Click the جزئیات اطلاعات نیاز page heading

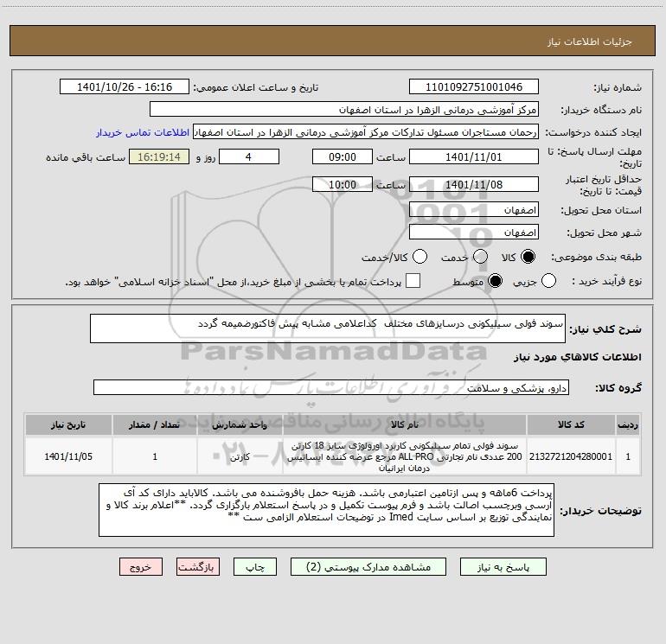(x=590, y=41)
